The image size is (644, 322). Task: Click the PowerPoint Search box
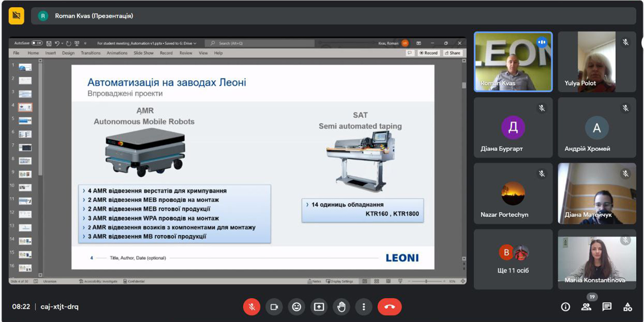(x=260, y=43)
